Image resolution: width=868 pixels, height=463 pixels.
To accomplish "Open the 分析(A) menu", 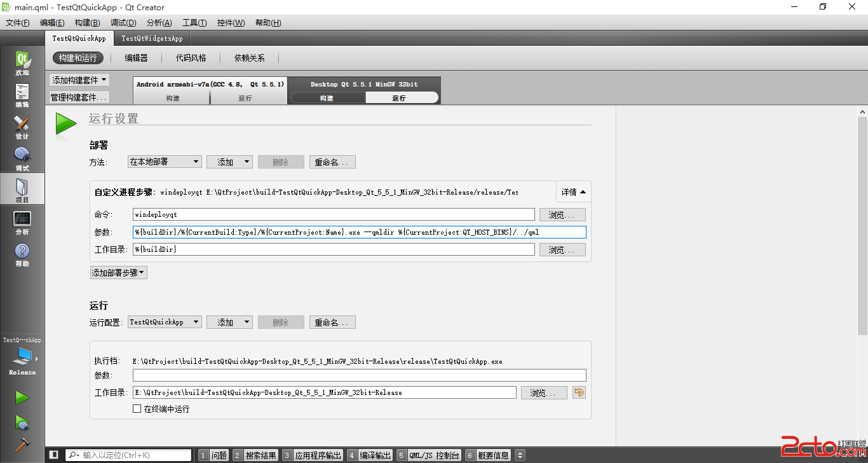I will [x=159, y=22].
